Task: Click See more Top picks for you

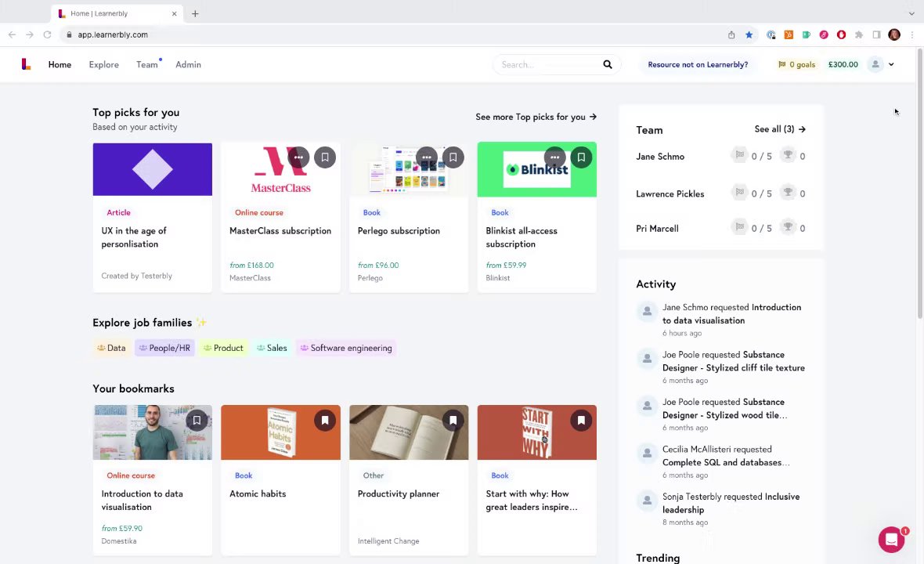Action: (x=536, y=117)
